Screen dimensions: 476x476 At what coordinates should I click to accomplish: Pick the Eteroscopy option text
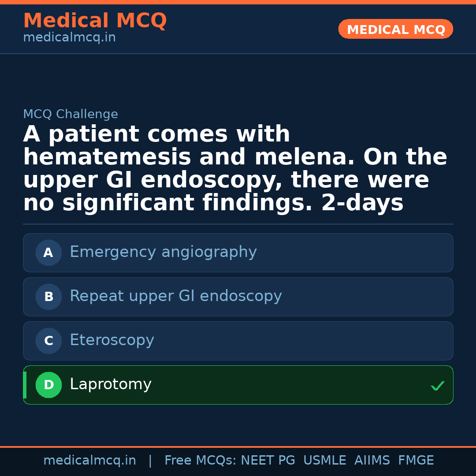[x=112, y=340]
